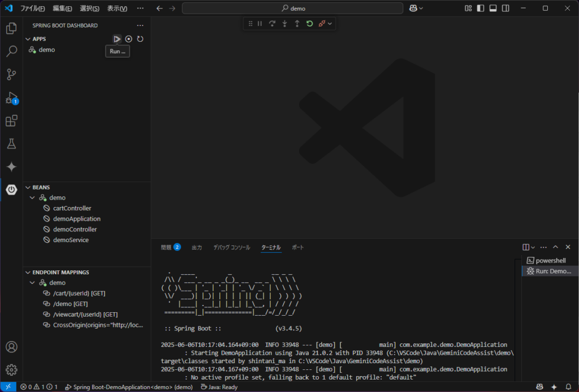Viewport: 579px width, 392px height.
Task: Open the 編集(E) menu
Action: 62,8
